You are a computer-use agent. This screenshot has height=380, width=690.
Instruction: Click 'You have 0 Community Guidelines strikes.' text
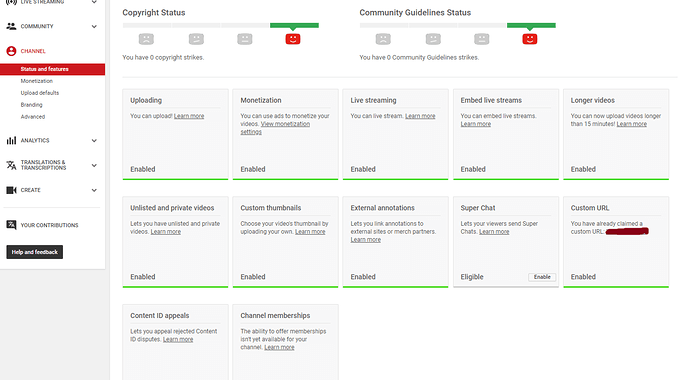pyautogui.click(x=419, y=57)
